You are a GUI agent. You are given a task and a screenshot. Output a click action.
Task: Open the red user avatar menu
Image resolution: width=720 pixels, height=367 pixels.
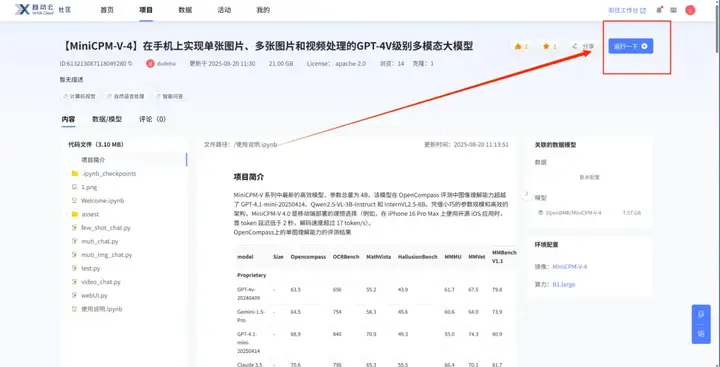690,10
